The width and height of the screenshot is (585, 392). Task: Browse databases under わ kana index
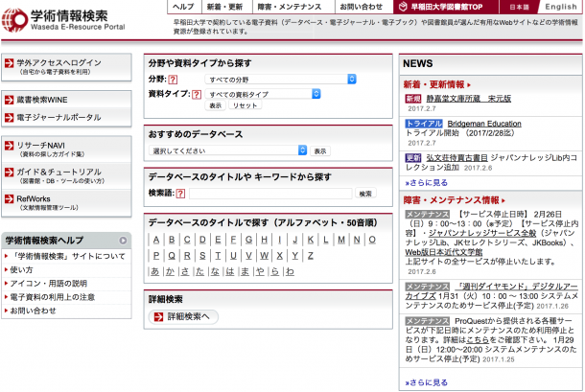290,272
